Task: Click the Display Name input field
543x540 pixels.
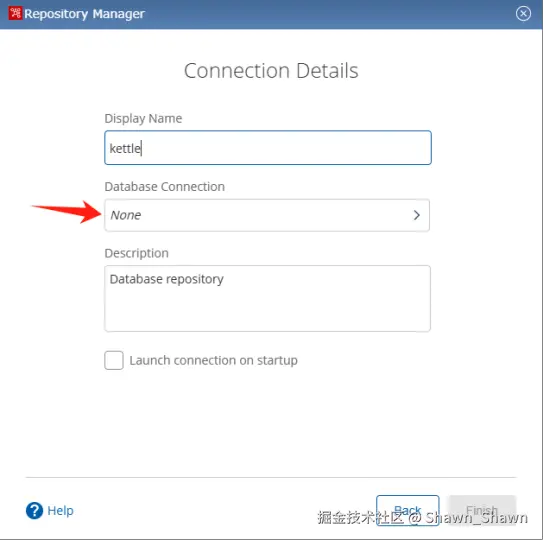Action: tap(268, 148)
